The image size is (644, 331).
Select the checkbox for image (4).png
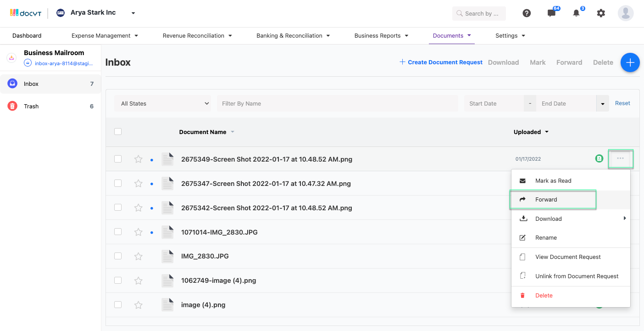point(118,304)
